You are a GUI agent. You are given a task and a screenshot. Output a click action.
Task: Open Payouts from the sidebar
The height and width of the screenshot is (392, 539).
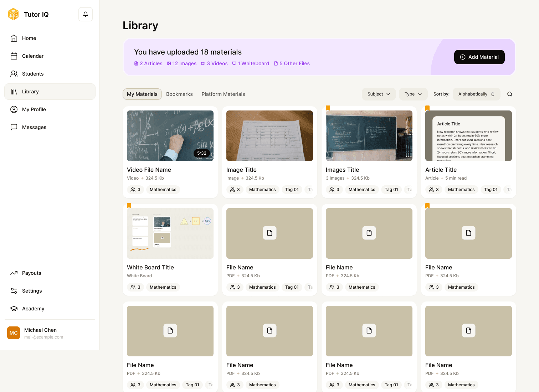coord(50,273)
